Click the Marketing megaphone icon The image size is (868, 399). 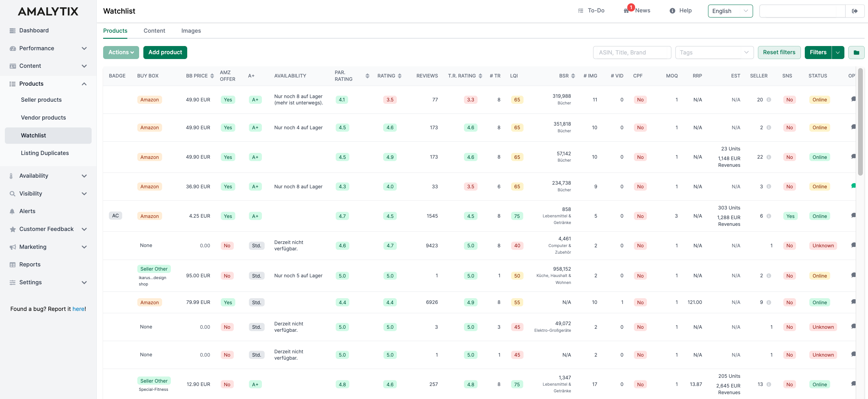pos(13,247)
